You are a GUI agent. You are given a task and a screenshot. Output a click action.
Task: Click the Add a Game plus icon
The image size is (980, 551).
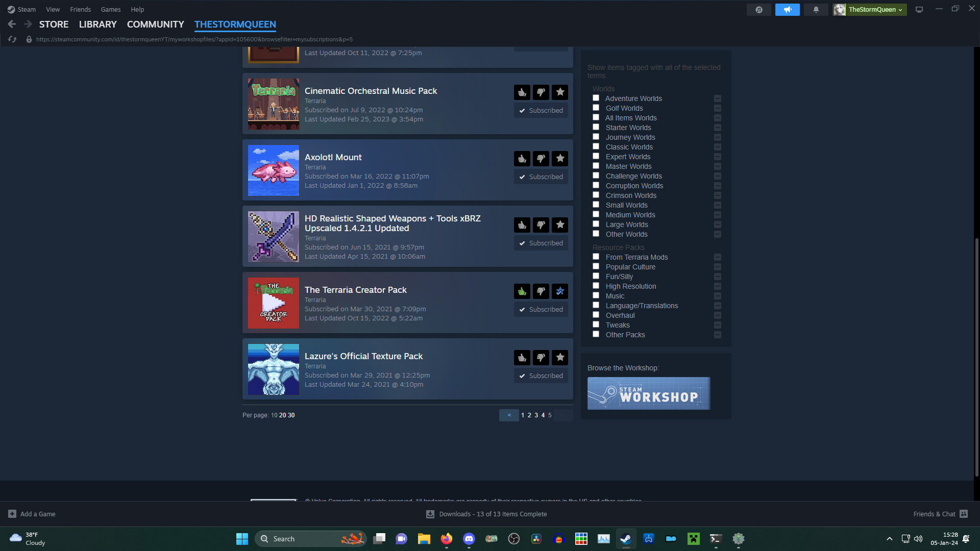12,514
